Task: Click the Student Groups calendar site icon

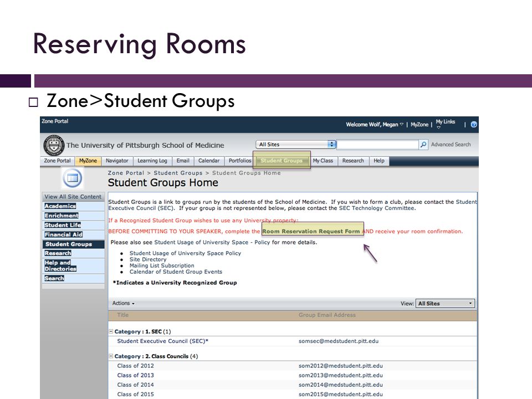Action: click(x=72, y=178)
